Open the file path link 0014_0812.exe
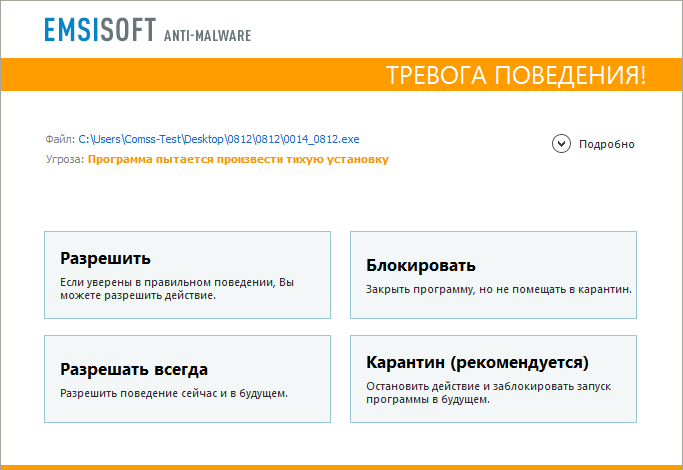 (x=219, y=139)
